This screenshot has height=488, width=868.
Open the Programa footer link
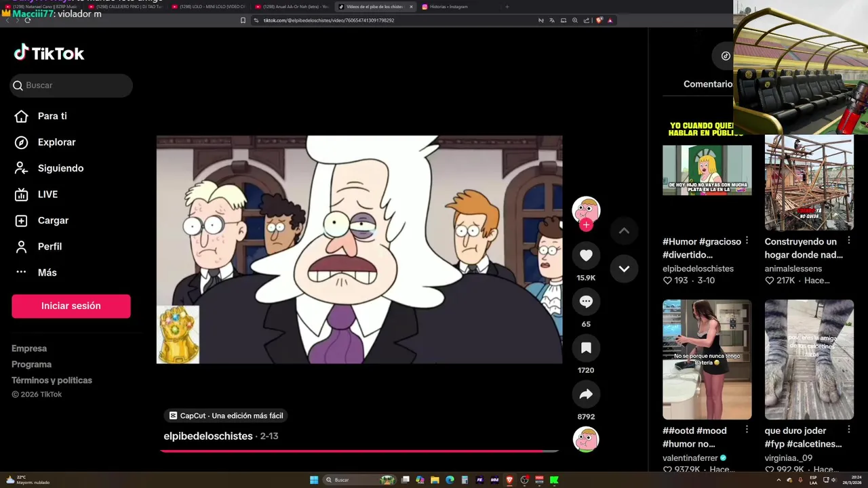pyautogui.click(x=31, y=365)
